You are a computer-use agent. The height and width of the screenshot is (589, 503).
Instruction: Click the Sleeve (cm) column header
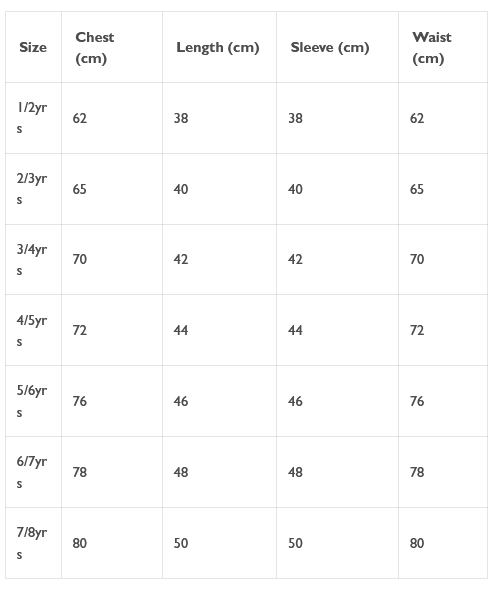[x=330, y=48]
